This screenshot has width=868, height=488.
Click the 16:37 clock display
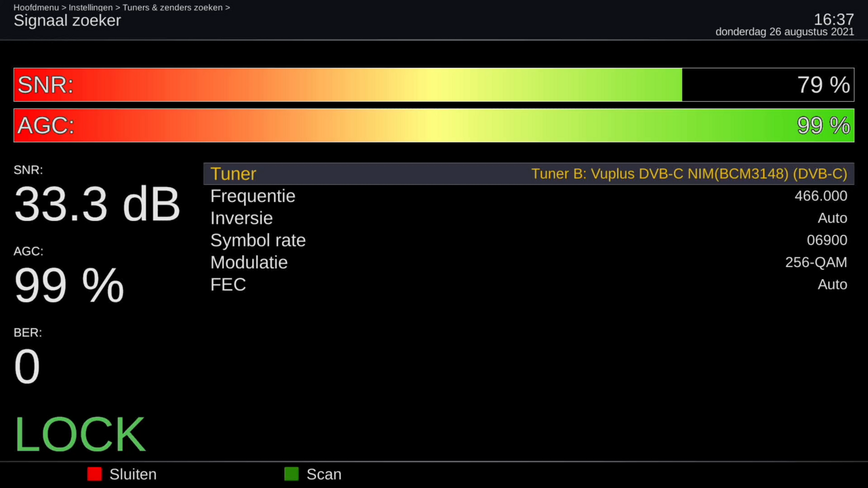pos(833,19)
